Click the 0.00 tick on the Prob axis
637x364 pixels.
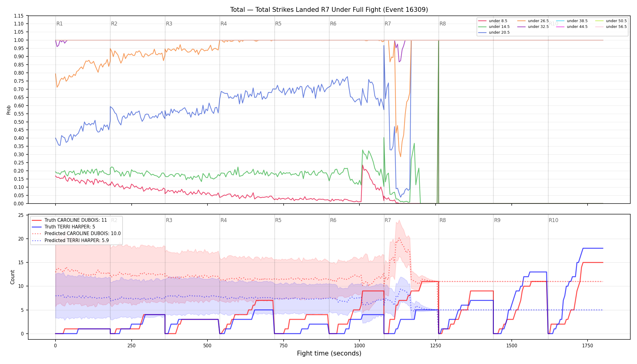[x=19, y=204]
